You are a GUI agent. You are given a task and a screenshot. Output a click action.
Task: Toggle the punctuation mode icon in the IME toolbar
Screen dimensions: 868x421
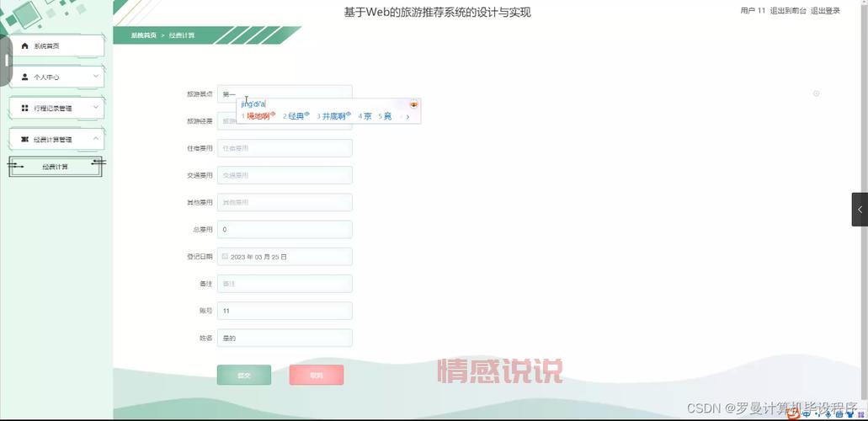tap(817, 414)
